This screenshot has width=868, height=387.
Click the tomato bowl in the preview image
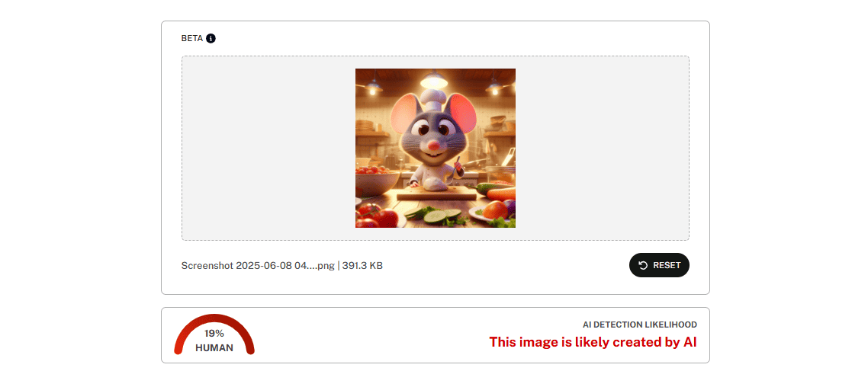[x=378, y=181]
